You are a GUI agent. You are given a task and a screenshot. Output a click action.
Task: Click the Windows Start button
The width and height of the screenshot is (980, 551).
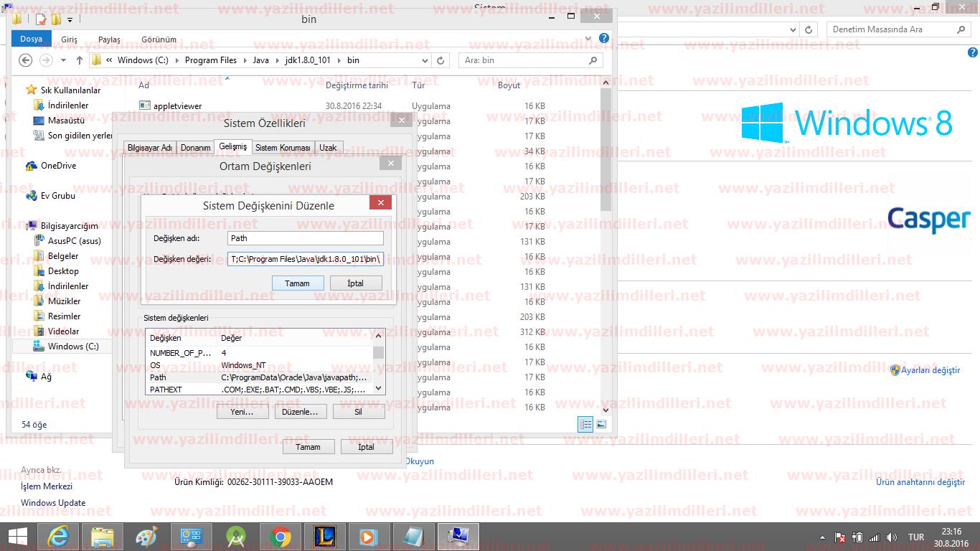(x=17, y=537)
